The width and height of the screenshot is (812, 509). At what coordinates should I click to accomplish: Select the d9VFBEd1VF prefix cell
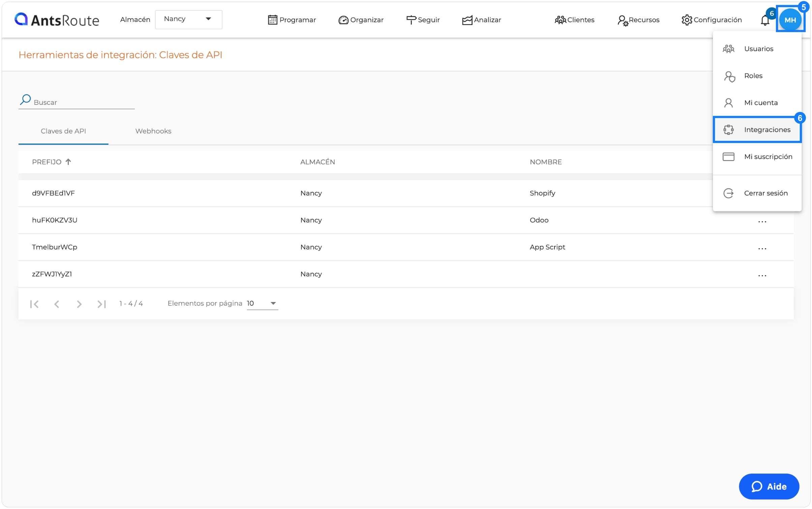[53, 193]
